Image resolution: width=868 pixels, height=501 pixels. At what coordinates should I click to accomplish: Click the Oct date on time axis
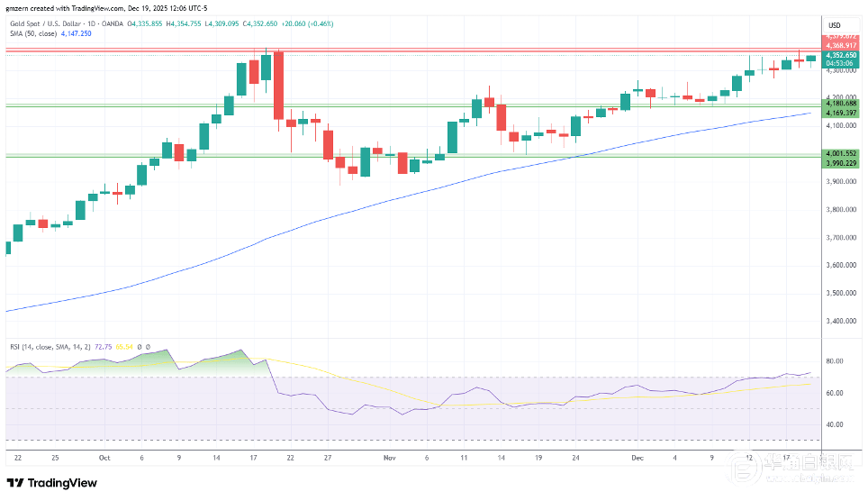pyautogui.click(x=104, y=458)
